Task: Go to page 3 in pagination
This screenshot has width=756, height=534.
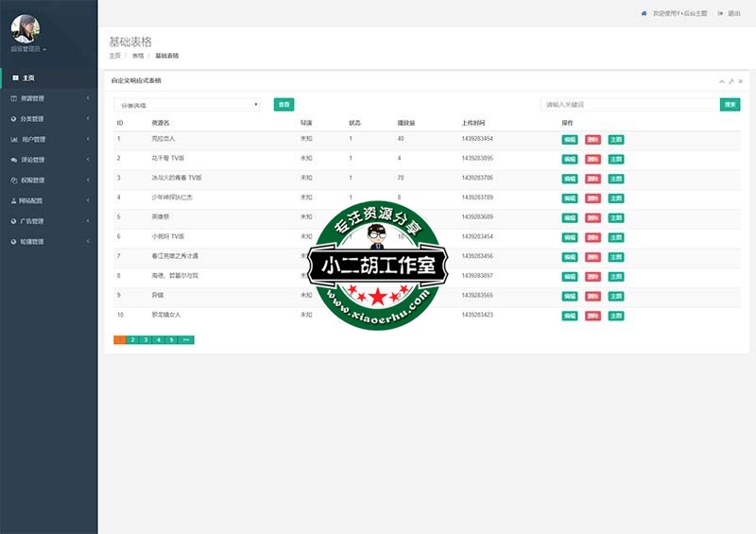Action: pos(146,339)
